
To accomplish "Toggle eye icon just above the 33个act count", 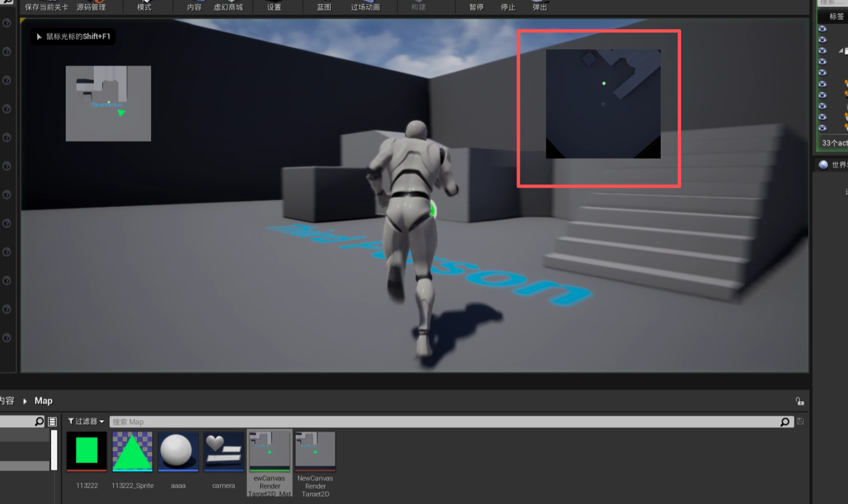I will (822, 128).
